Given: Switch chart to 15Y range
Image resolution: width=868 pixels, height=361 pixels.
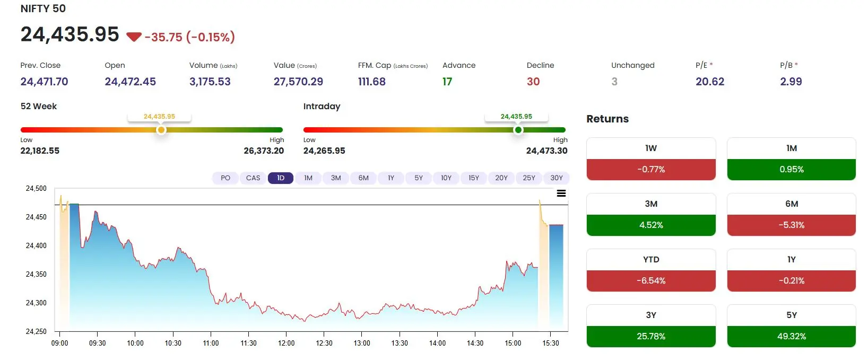Looking at the screenshot, I should click(x=474, y=178).
